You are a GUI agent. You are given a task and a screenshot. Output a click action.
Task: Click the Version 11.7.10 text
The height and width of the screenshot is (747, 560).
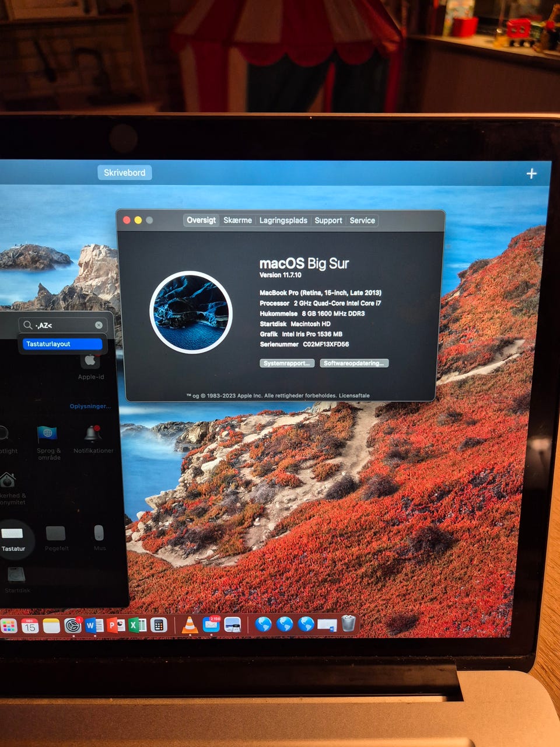[x=281, y=275]
